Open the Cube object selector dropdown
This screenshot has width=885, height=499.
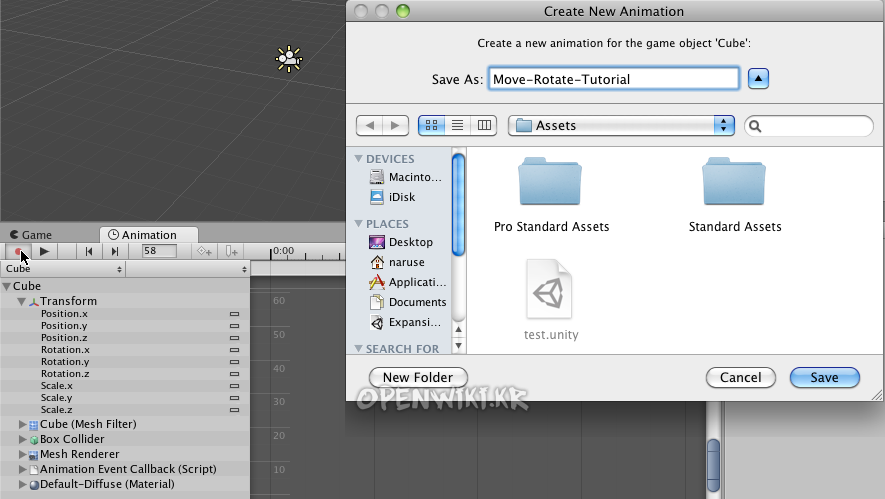click(63, 269)
